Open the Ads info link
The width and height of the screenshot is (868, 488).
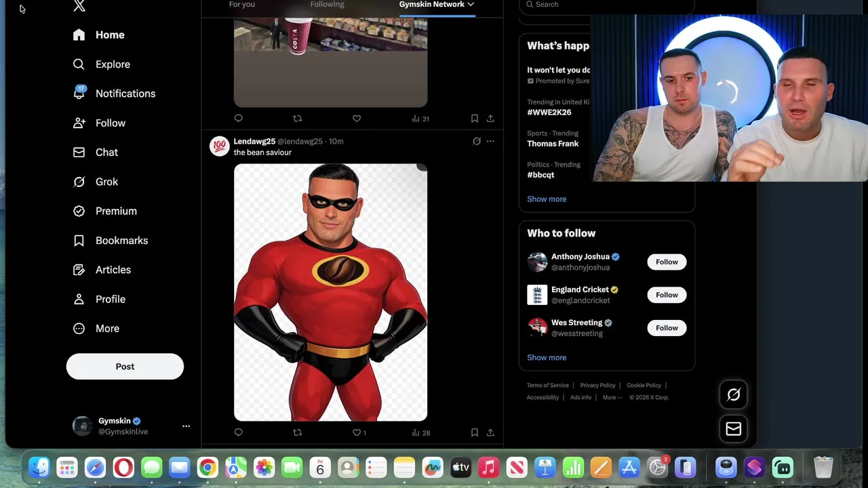click(580, 398)
